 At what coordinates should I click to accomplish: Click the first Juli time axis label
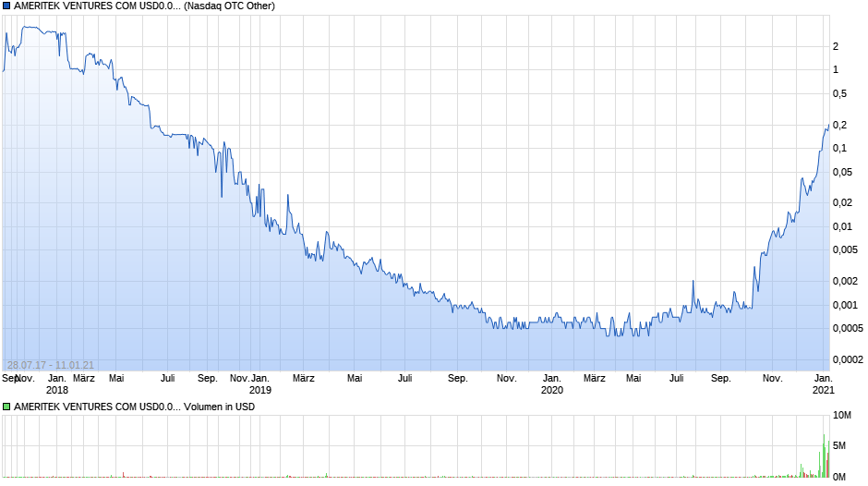168,378
